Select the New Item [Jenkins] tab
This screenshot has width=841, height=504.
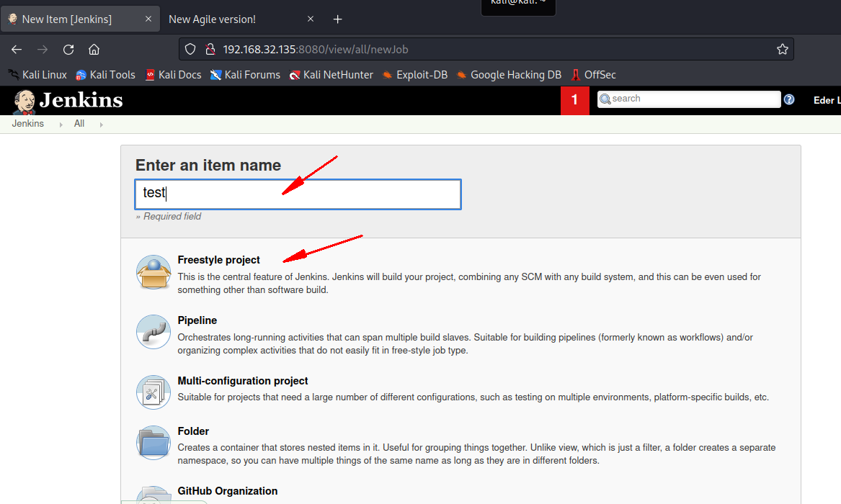click(x=80, y=19)
